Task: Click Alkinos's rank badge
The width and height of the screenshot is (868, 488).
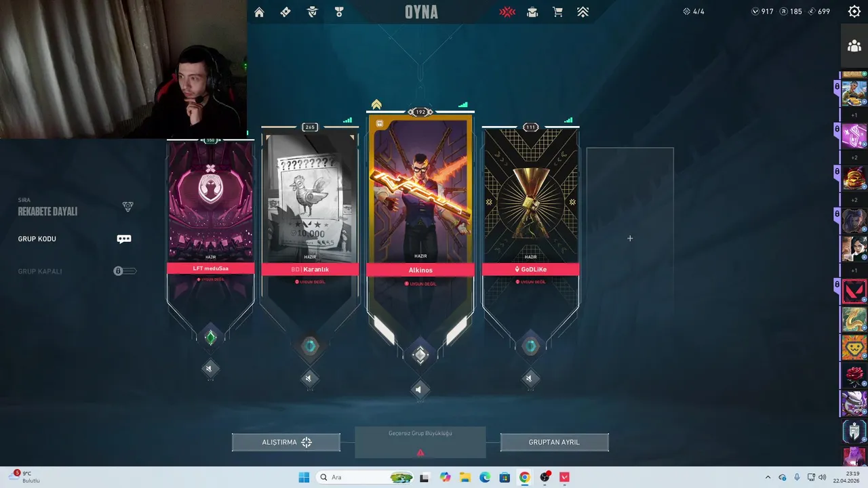Action: [x=420, y=354]
